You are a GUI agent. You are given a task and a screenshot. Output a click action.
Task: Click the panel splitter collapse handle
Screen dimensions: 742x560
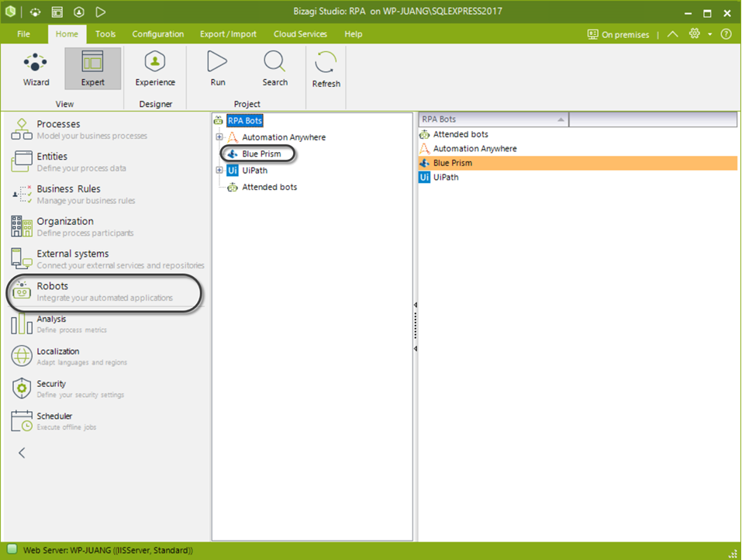[x=416, y=327]
